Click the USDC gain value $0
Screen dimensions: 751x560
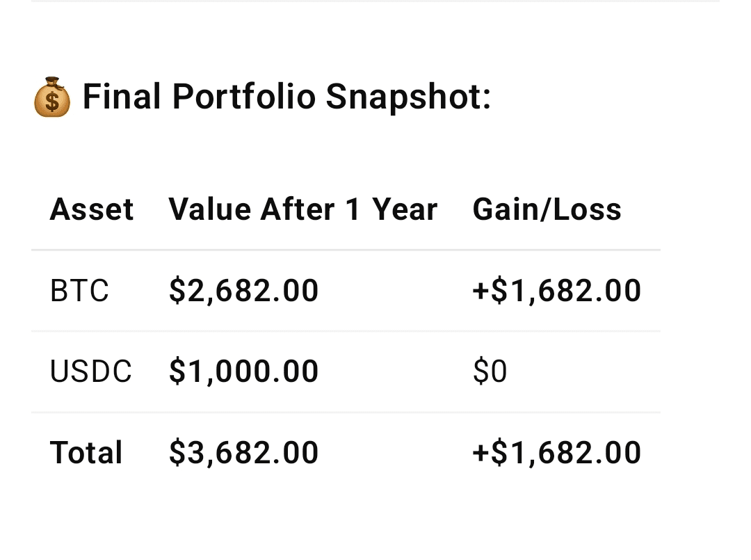490,371
